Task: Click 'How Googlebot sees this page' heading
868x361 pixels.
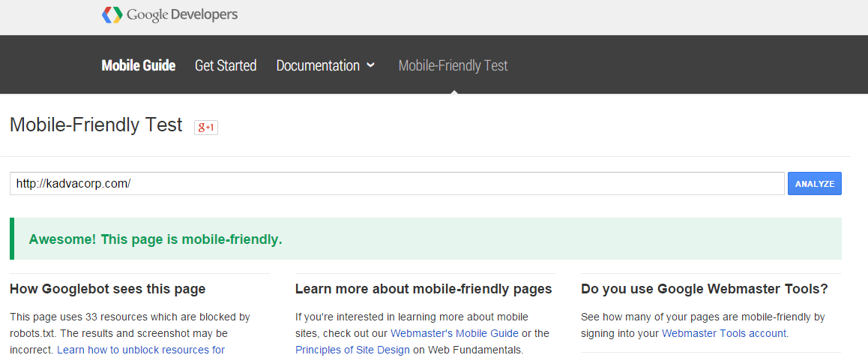Action: (x=107, y=289)
